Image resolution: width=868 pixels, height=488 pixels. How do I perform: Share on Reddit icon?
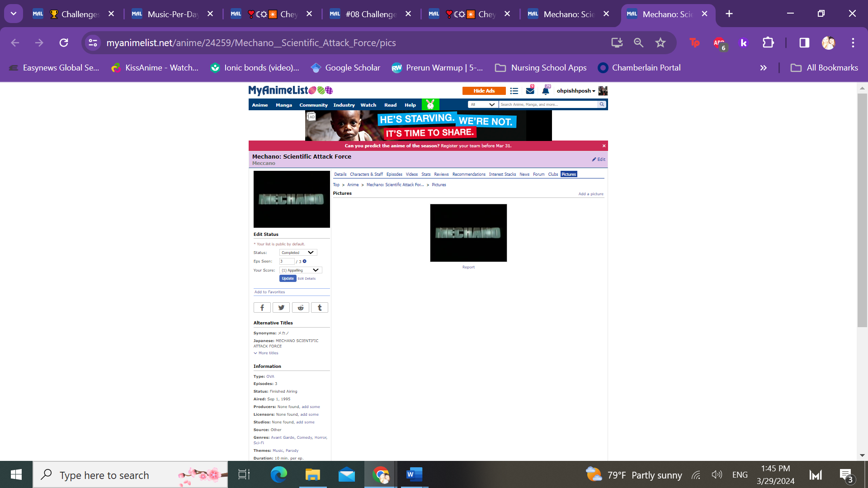pyautogui.click(x=301, y=308)
